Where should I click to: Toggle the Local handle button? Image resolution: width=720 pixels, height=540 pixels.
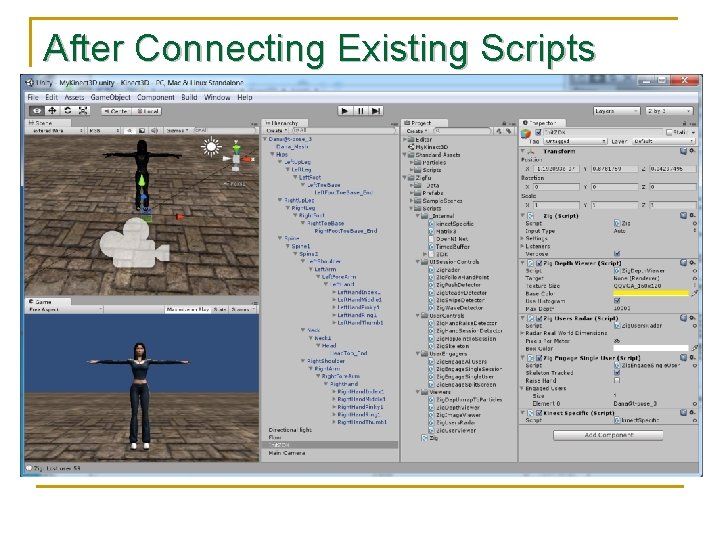pyautogui.click(x=147, y=111)
